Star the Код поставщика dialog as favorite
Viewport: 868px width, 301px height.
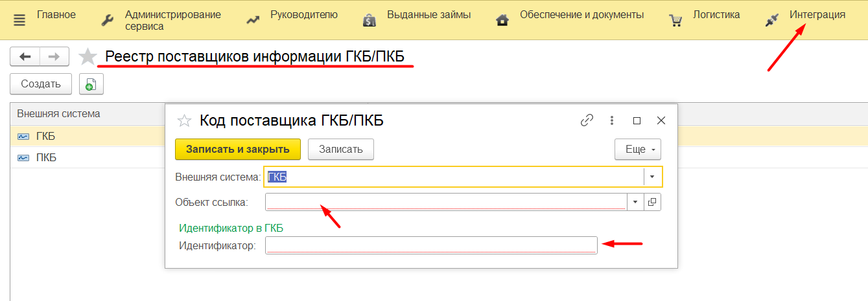185,120
